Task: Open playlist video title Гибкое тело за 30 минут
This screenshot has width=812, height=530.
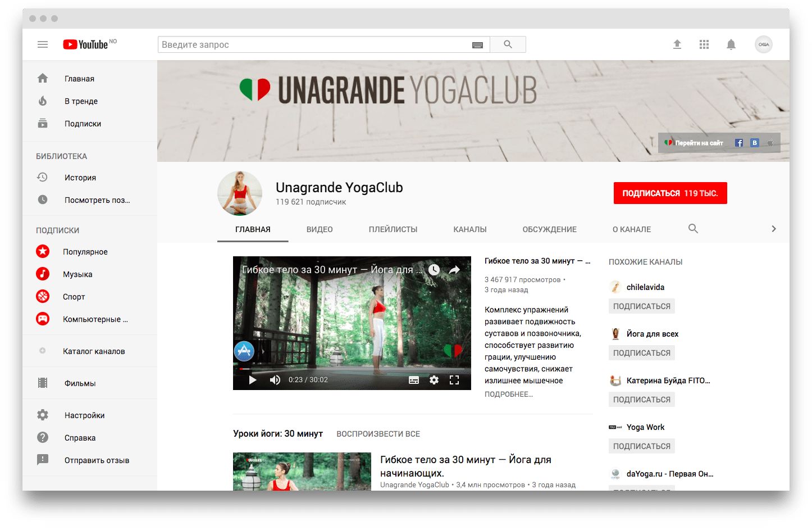Action: point(466,466)
